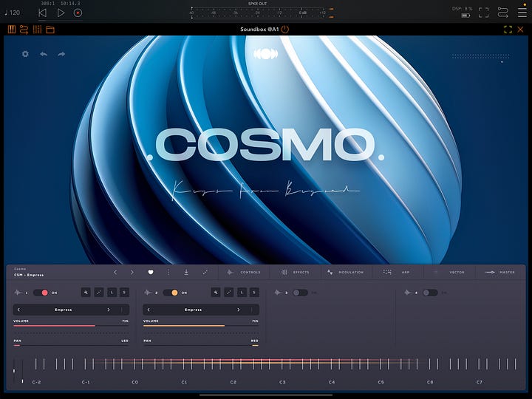Image resolution: width=532 pixels, height=399 pixels.
Task: Select next sound for layer 2
Action: tap(239, 310)
